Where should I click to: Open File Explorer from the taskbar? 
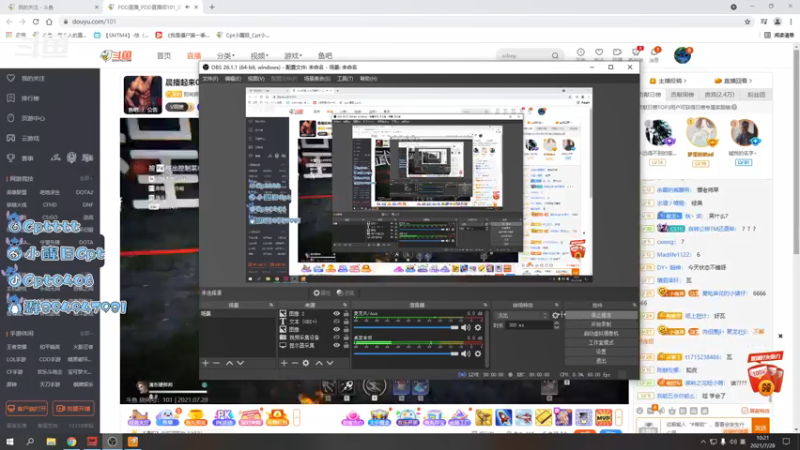(x=51, y=441)
